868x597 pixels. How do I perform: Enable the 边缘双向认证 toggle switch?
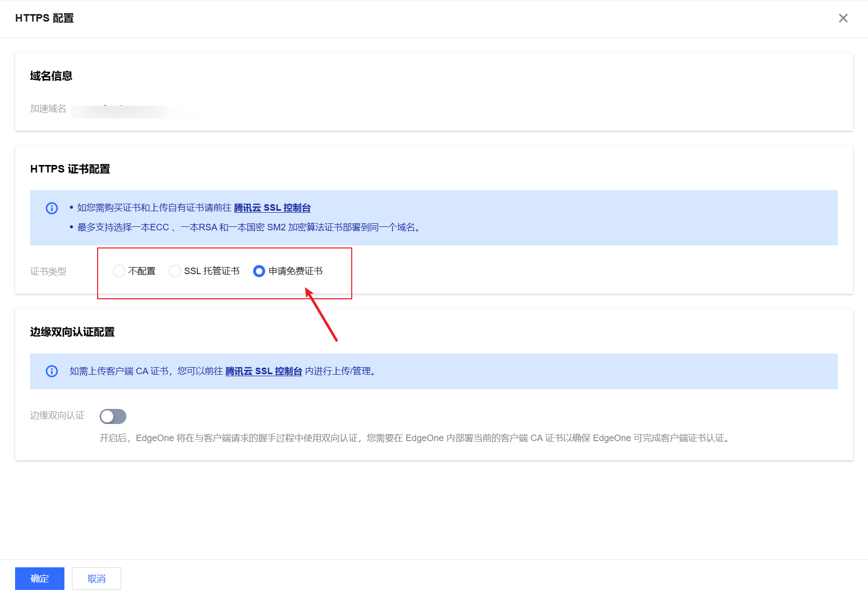click(113, 416)
